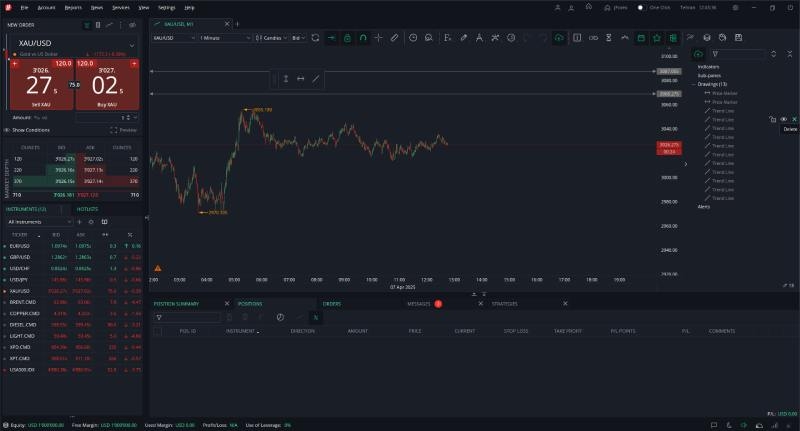Click the Buy XAU price button
Viewport: 800px width, 431px height.
coord(107,84)
